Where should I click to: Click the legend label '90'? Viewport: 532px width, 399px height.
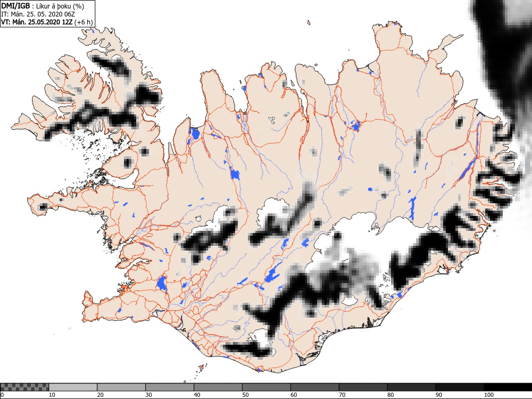click(x=439, y=395)
